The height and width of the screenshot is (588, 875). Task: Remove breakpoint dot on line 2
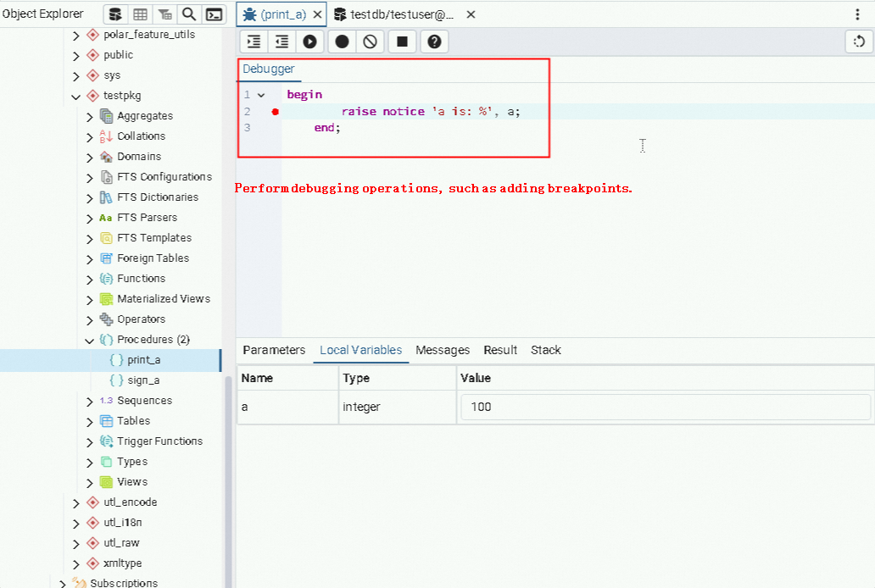tap(275, 112)
